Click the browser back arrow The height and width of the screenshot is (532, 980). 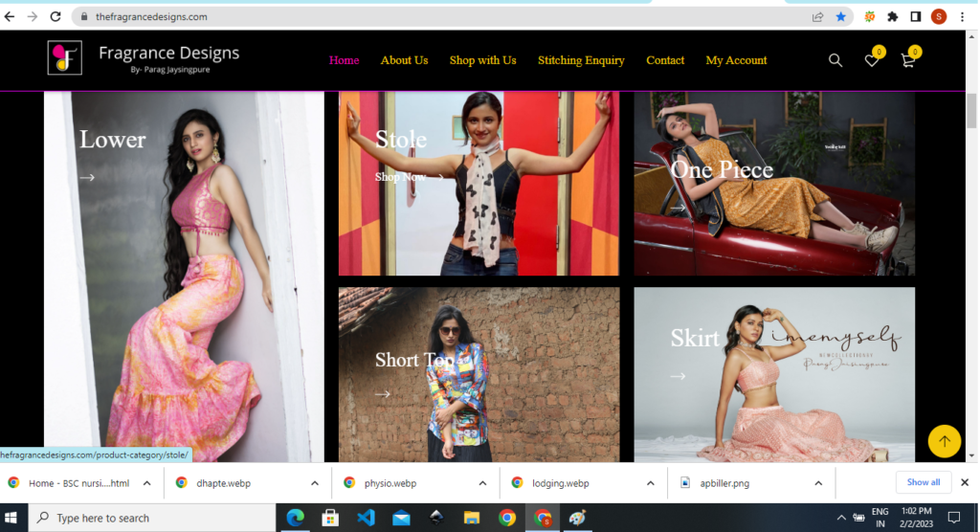click(10, 17)
